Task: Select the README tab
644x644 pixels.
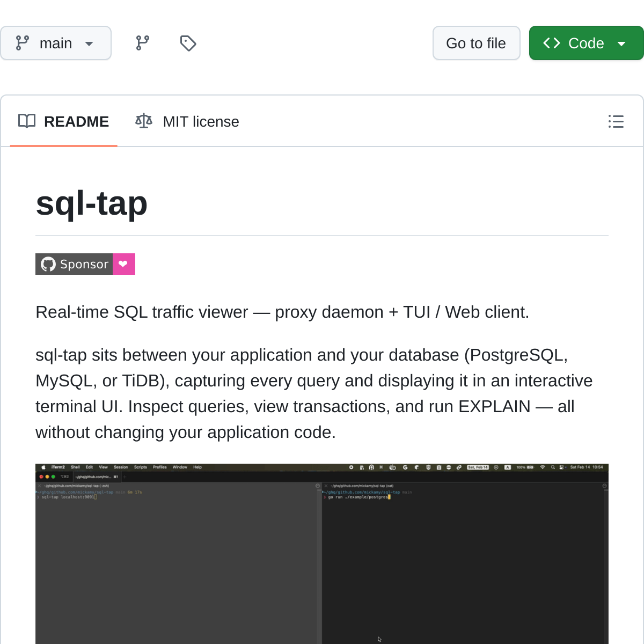Action: point(77,121)
